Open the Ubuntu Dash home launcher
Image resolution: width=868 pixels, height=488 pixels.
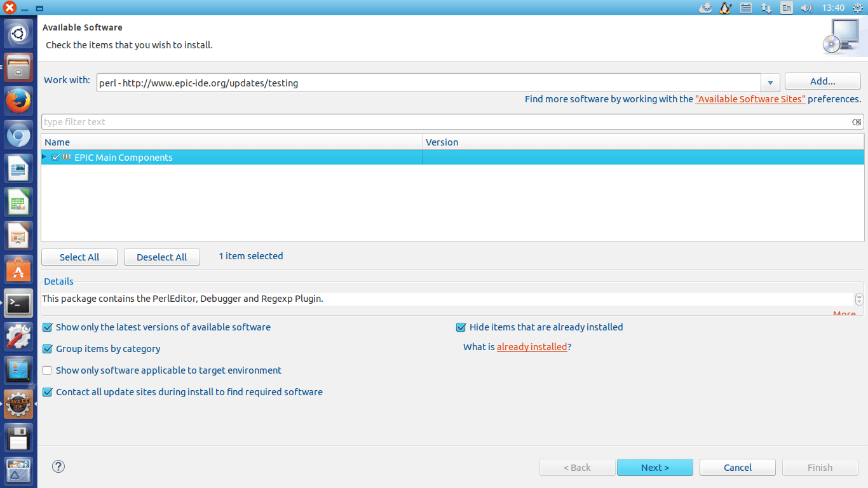coord(18,33)
